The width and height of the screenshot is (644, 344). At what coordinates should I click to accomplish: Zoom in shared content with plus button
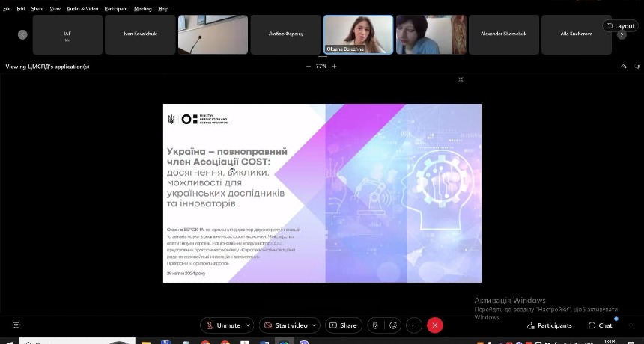334,66
